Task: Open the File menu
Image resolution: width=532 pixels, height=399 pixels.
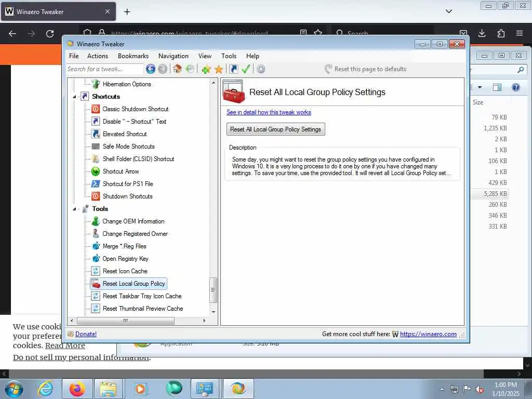Action: point(74,56)
